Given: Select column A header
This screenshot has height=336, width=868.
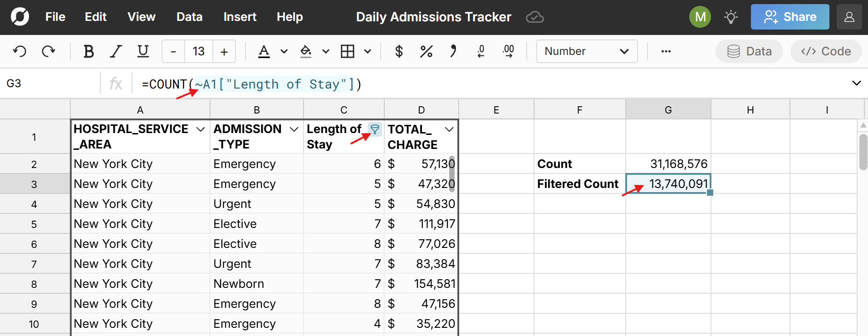Looking at the screenshot, I should [x=140, y=110].
